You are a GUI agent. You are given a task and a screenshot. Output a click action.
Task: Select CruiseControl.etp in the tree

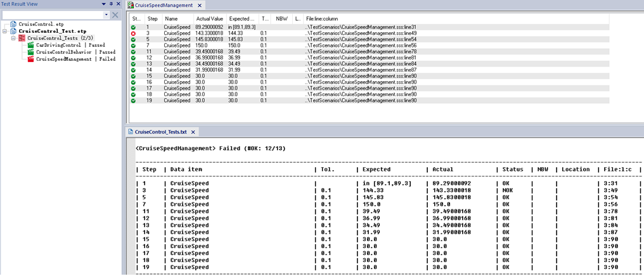click(x=41, y=25)
